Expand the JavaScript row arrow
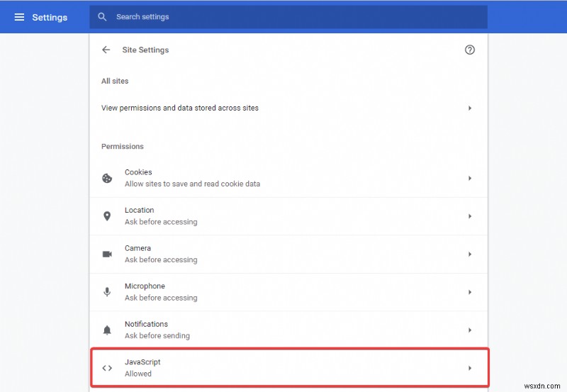This screenshot has width=567, height=392. click(470, 368)
